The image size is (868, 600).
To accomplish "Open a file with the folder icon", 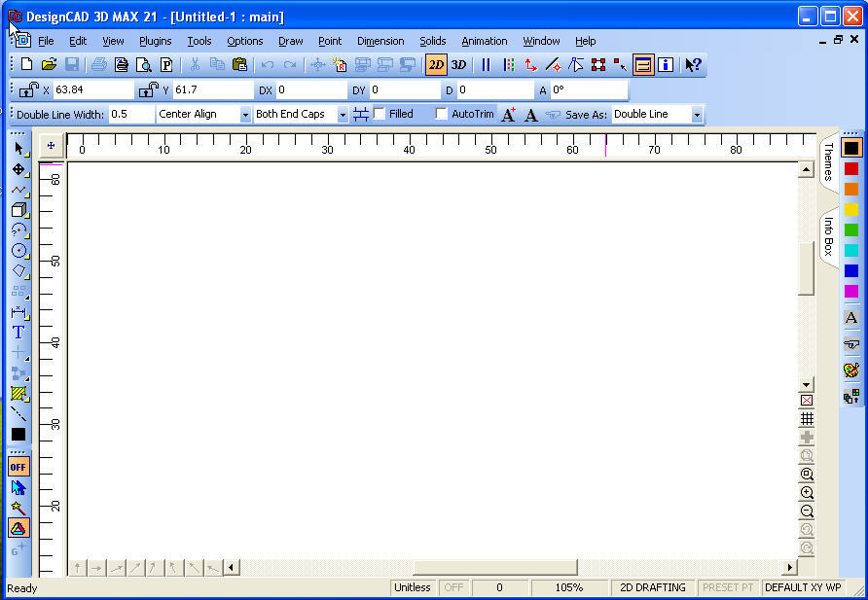I will click(x=49, y=65).
